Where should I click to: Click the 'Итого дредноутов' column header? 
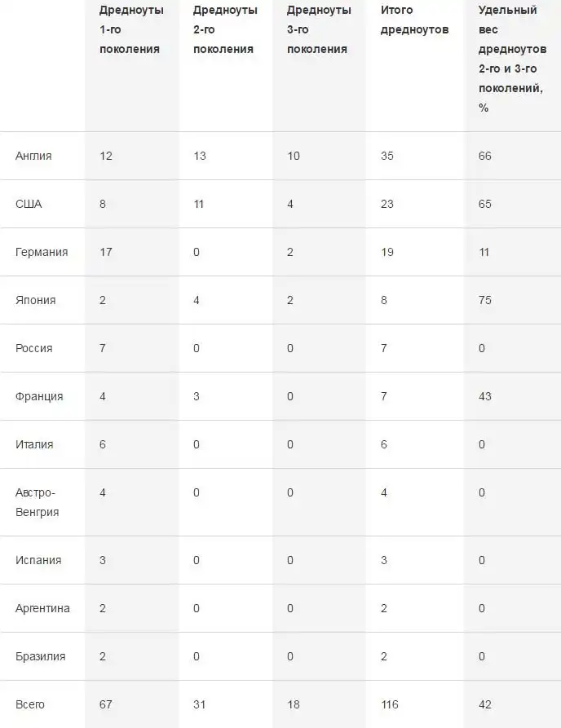415,20
